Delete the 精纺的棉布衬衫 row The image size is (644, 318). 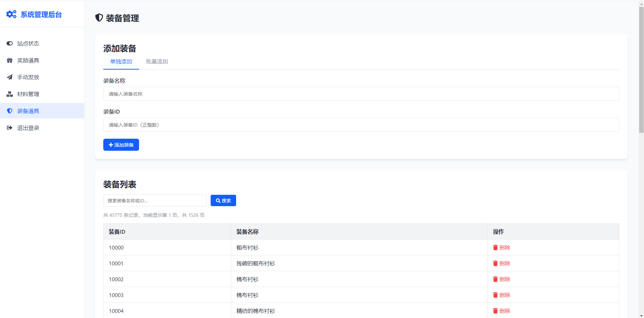[x=502, y=311]
